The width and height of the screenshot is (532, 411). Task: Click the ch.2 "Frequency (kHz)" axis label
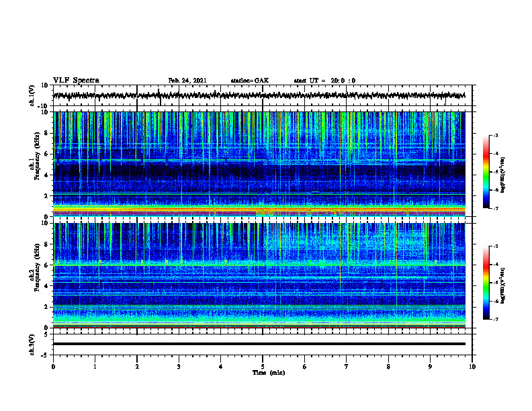37,267
